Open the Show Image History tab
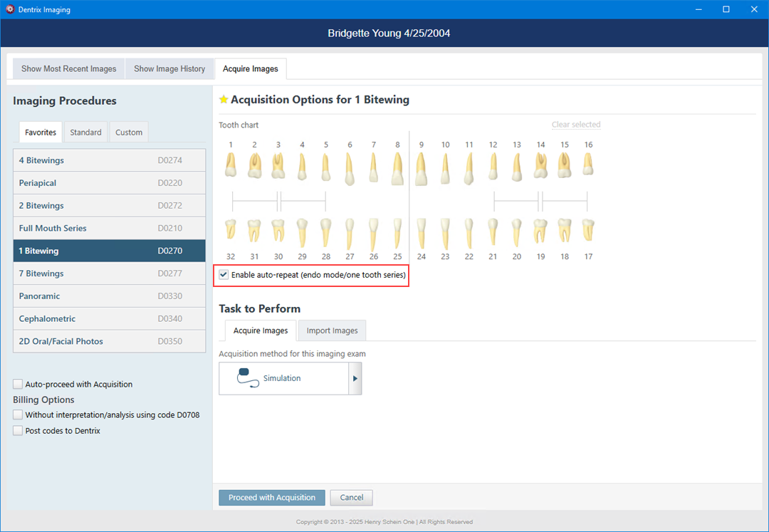This screenshot has width=769, height=532. point(169,68)
